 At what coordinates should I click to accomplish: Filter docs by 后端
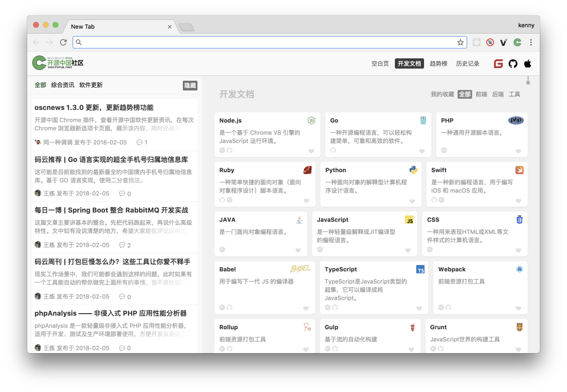point(498,94)
